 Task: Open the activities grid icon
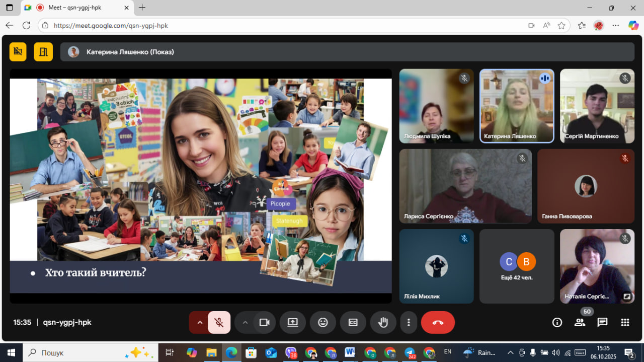click(x=625, y=323)
